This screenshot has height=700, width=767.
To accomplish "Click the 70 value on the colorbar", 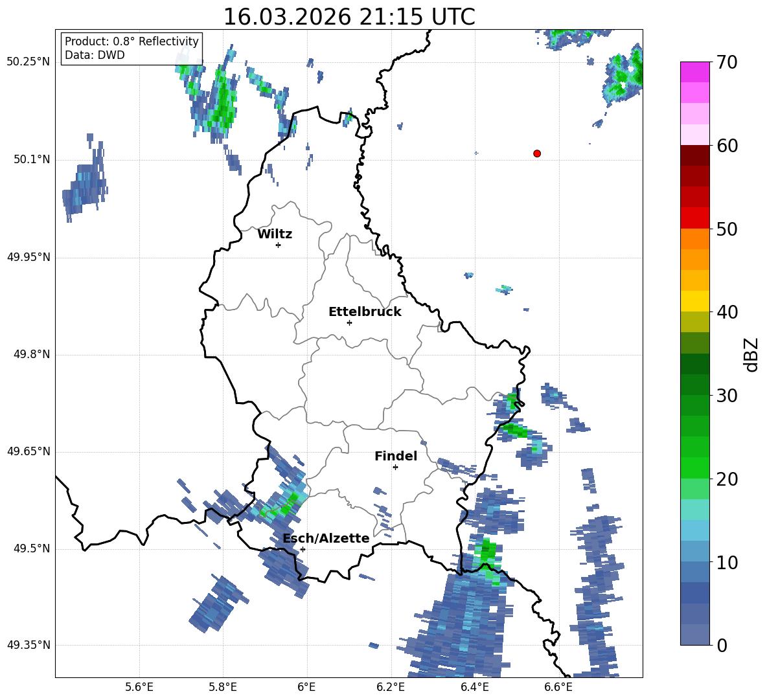I will pyautogui.click(x=727, y=63).
